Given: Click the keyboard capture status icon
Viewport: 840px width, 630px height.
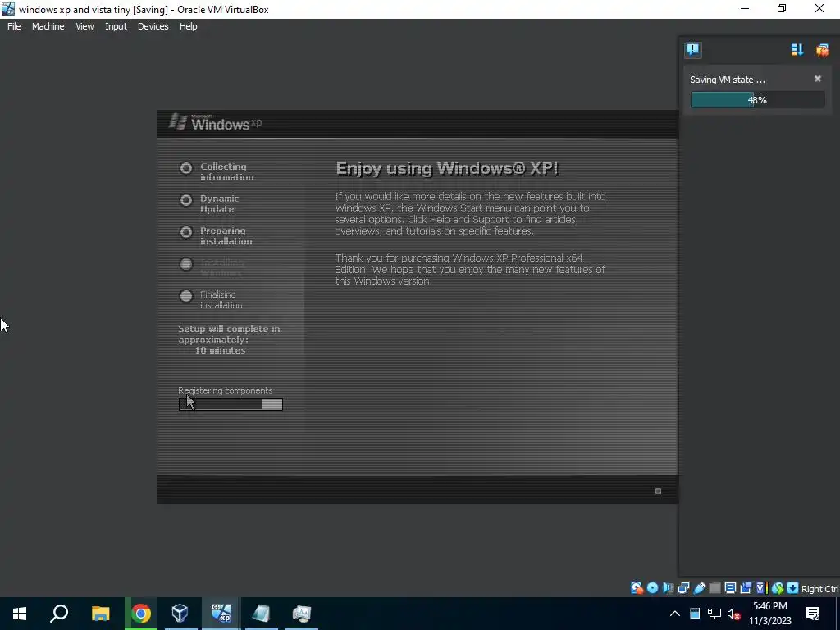Looking at the screenshot, I should tap(792, 588).
